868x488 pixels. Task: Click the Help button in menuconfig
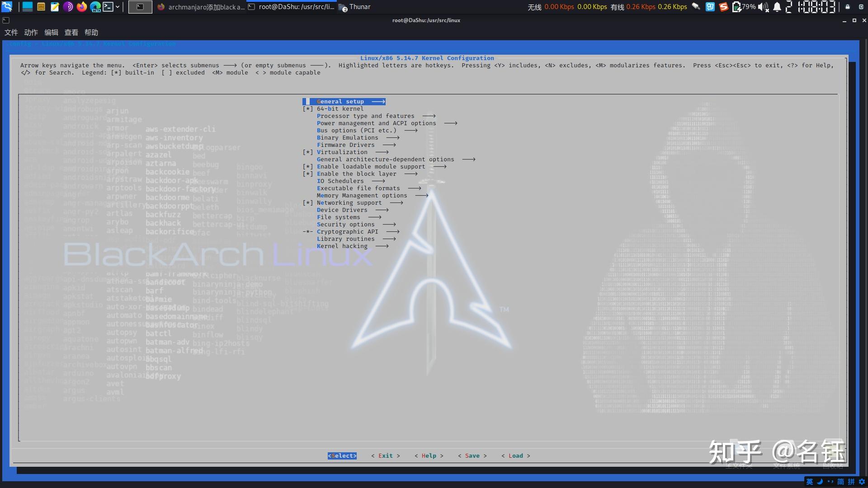click(x=429, y=455)
